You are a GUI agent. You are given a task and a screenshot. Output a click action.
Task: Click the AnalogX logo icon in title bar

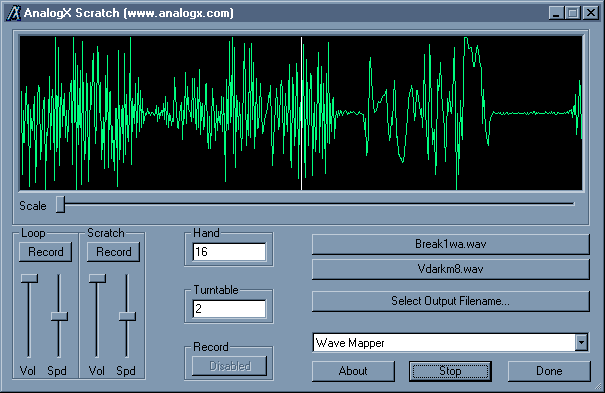coord(14,13)
